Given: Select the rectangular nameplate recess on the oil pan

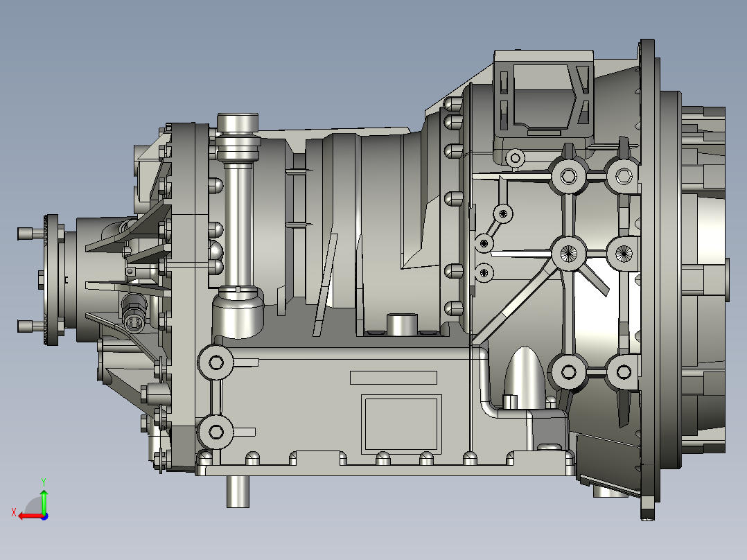Looking at the screenshot, I should pos(401,424).
